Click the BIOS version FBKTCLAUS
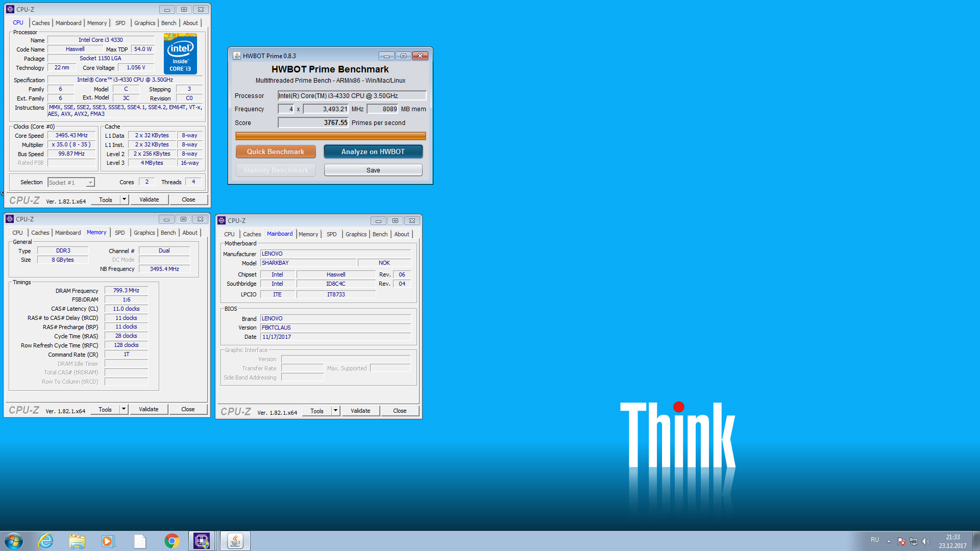The image size is (980, 551). [x=335, y=328]
